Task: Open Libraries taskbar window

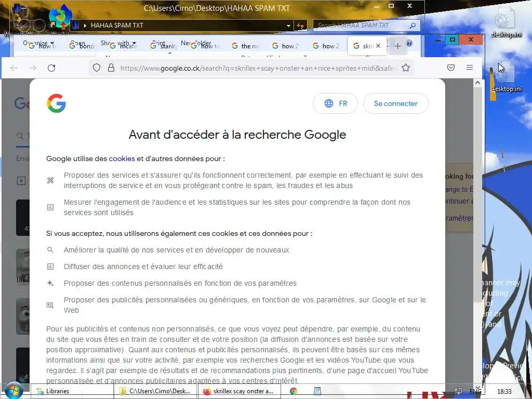Action: click(x=72, y=391)
